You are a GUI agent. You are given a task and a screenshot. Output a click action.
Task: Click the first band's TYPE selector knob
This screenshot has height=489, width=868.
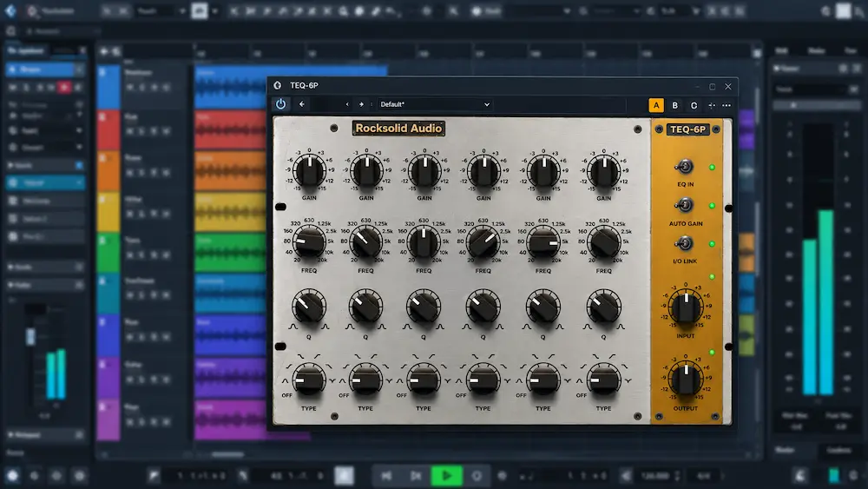point(309,380)
